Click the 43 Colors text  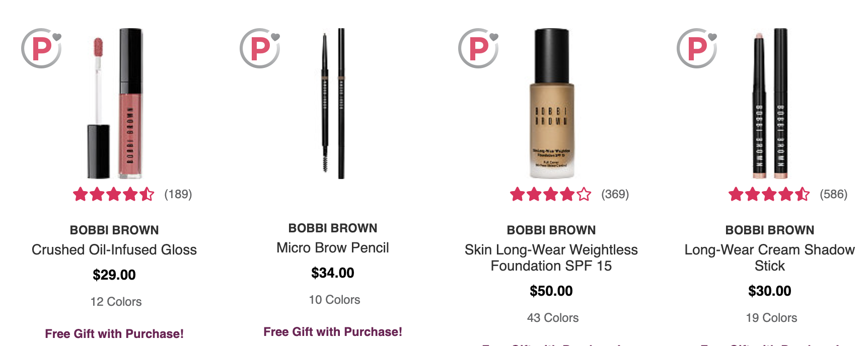(x=553, y=318)
